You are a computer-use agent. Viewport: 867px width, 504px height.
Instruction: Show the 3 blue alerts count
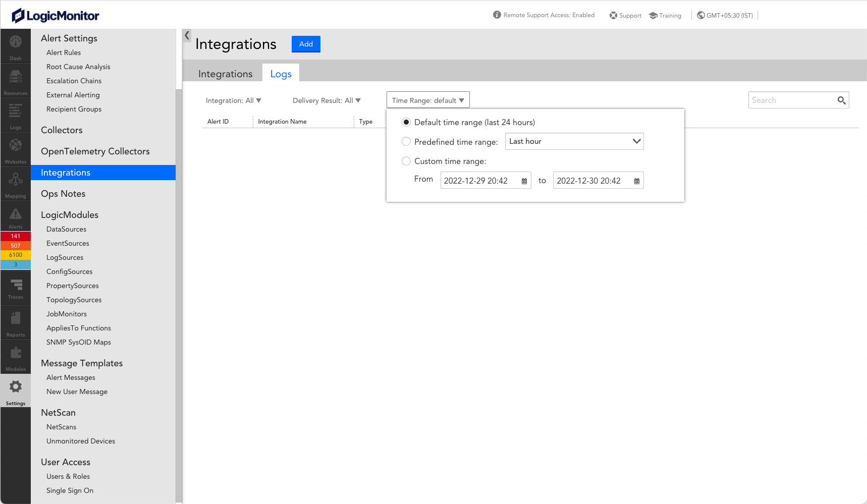point(16,264)
